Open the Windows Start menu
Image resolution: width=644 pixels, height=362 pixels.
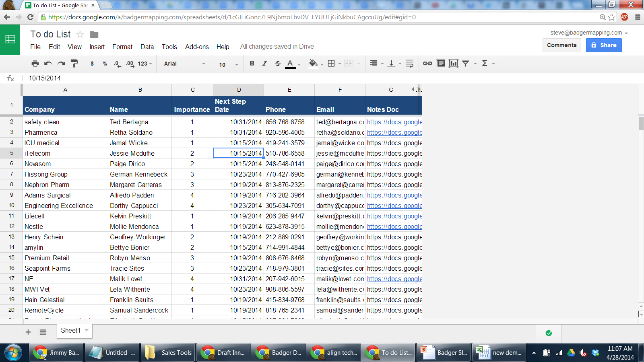click(13, 353)
